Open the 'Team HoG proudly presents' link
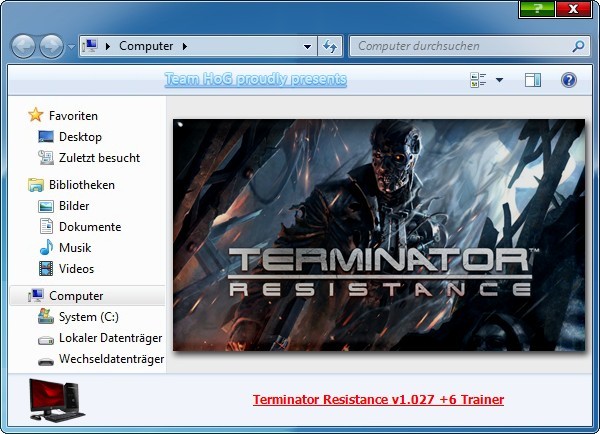 [256, 79]
